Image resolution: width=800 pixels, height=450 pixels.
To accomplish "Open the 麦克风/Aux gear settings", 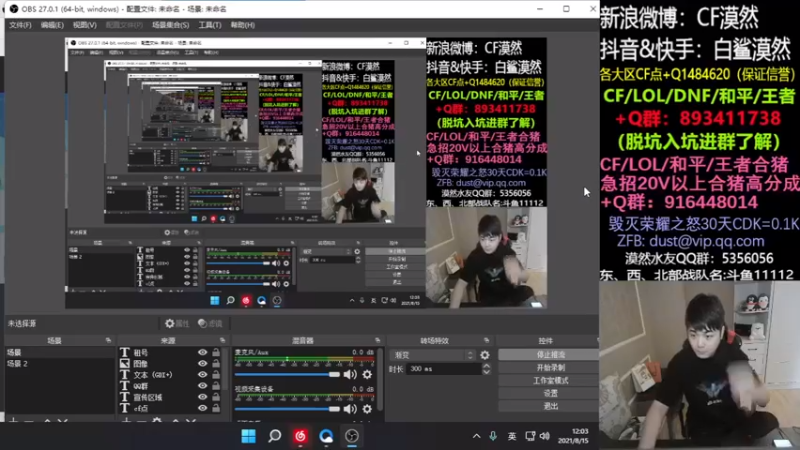I will click(x=367, y=374).
